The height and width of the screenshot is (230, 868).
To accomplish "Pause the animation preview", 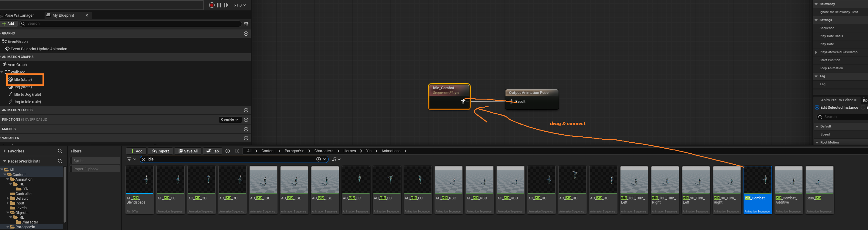I will 219,5.
